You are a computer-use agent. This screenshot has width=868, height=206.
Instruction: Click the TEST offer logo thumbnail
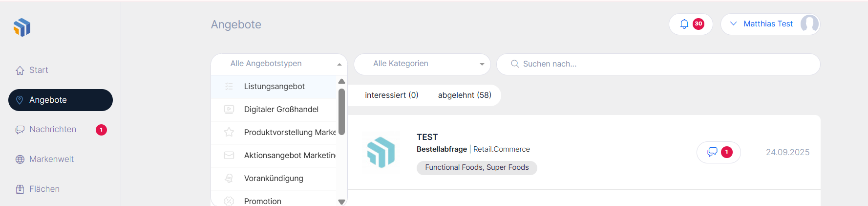[381, 152]
